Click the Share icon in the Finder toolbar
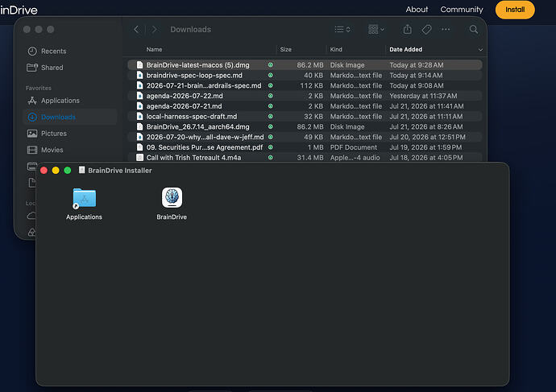This screenshot has height=392, width=556. tap(408, 30)
